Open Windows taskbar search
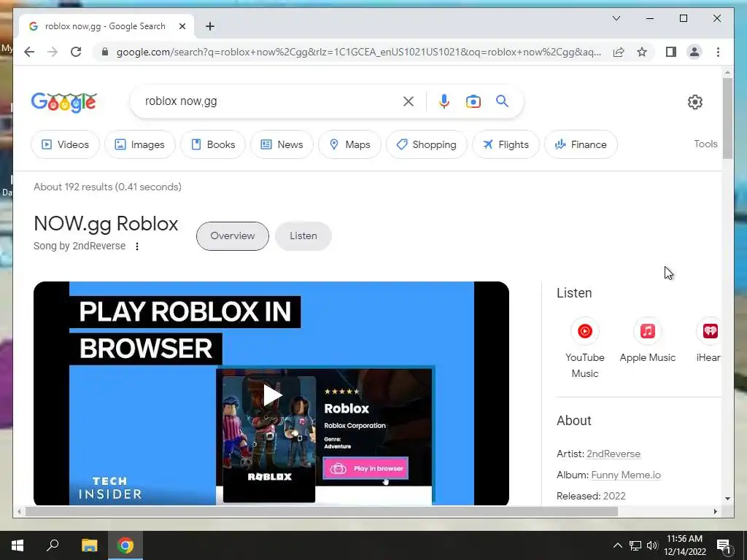The height and width of the screenshot is (560, 747). (53, 545)
